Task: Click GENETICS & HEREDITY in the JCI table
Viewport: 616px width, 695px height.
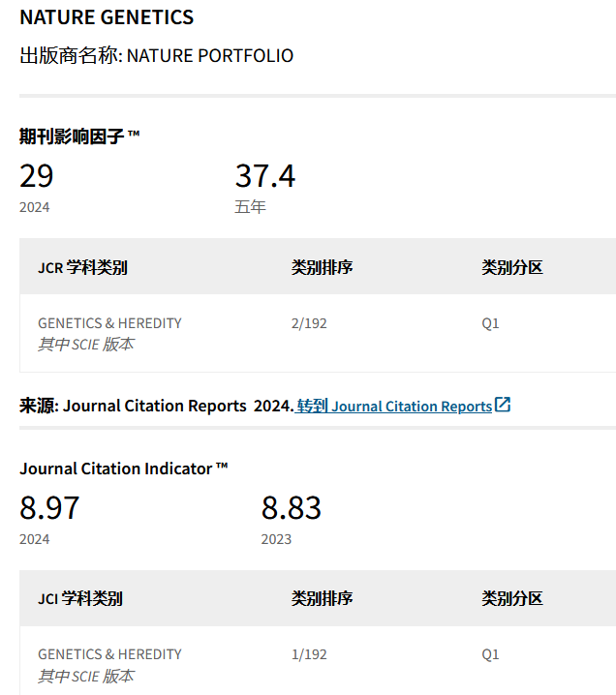Action: coord(109,654)
